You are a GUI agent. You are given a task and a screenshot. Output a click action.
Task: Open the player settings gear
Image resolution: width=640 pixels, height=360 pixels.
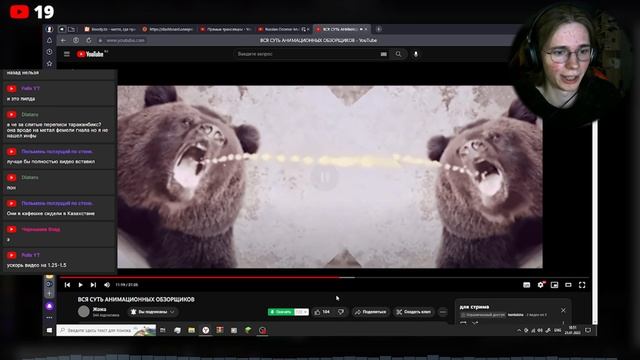tap(541, 285)
